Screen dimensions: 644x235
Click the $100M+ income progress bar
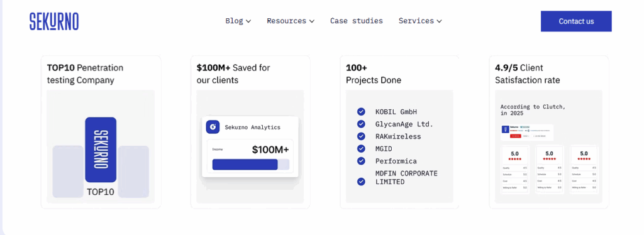click(x=250, y=165)
